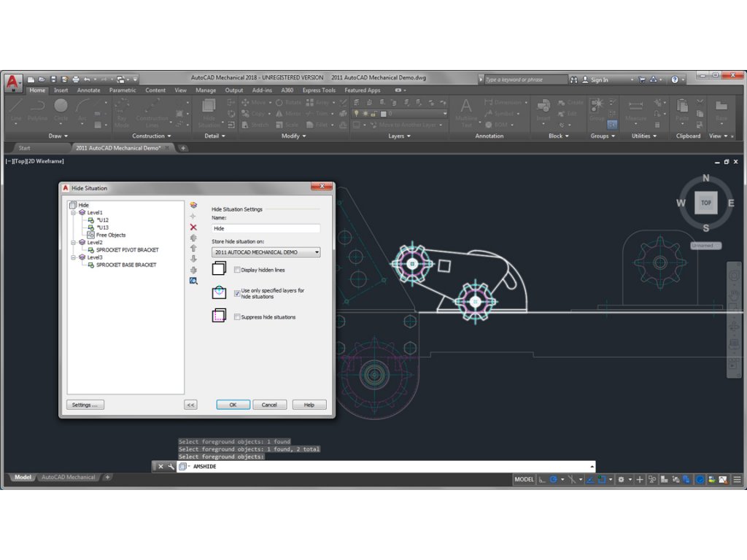Open the Insert ribbon tab
Screen dimensions: 747x560
pos(61,90)
